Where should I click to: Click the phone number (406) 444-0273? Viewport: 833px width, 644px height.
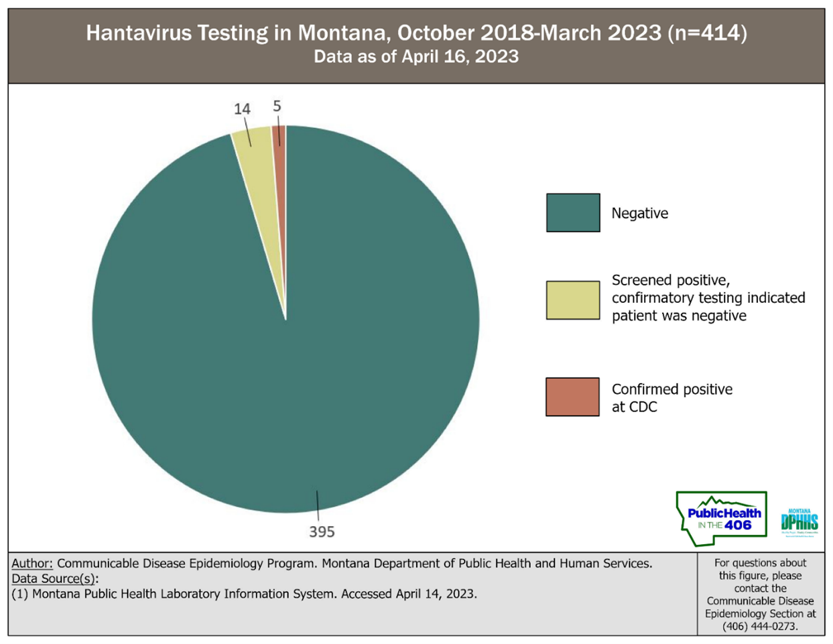760,626
